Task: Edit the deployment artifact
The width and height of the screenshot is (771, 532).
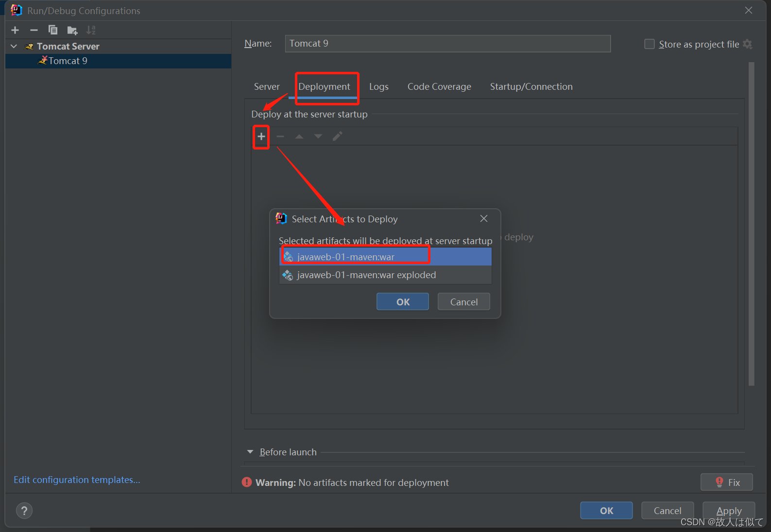Action: click(x=337, y=136)
